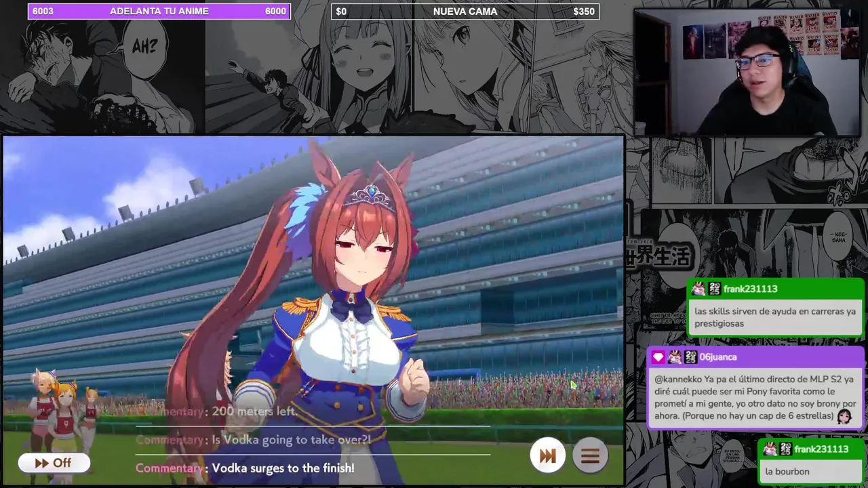This screenshot has height=488, width=868.
Task: Toggle the auto-play Off button
Action: [x=54, y=463]
